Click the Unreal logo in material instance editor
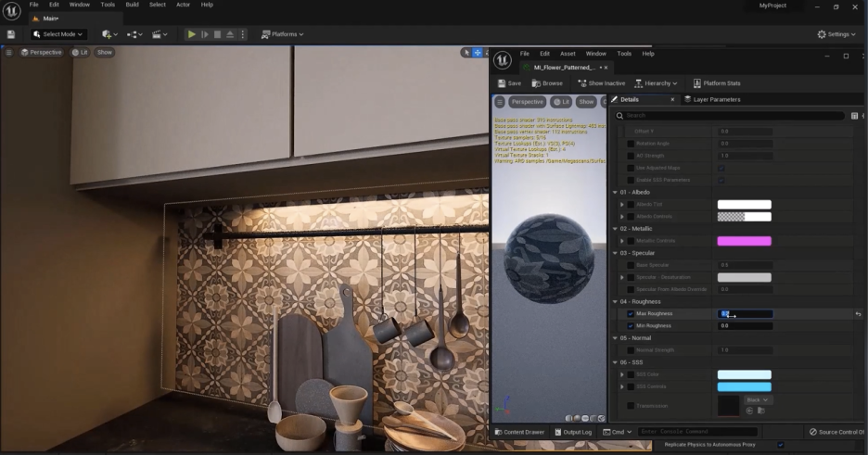This screenshot has height=455, width=868. pos(503,59)
